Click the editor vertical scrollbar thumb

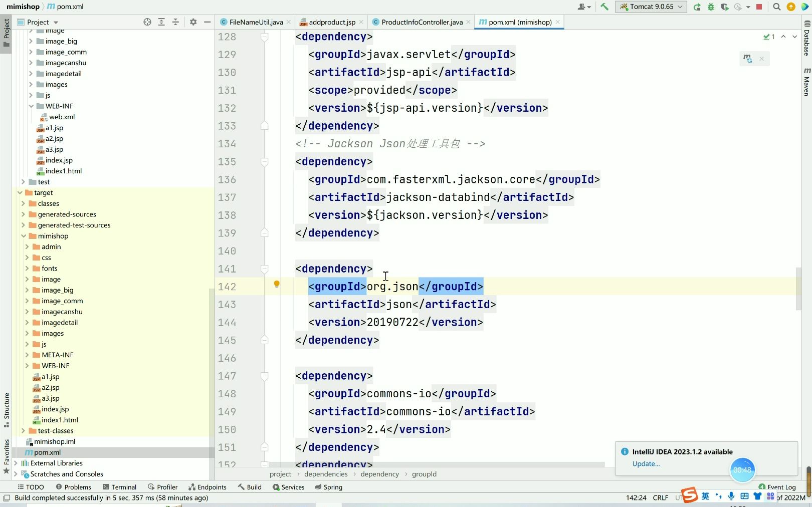point(798,289)
